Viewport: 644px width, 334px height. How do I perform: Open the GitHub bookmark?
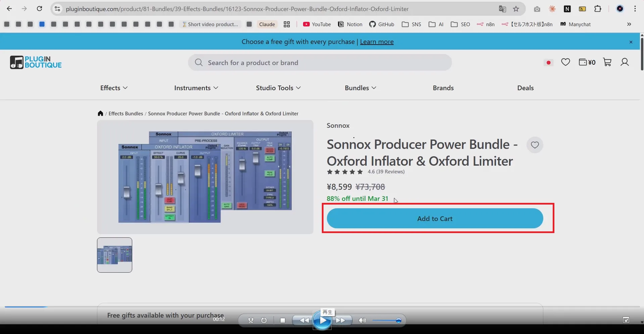(382, 24)
